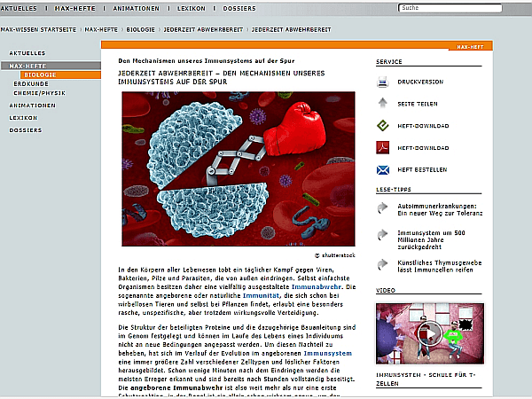Click the blue envelope Heft bestellen icon
The image size is (532, 399).
pyautogui.click(x=383, y=169)
